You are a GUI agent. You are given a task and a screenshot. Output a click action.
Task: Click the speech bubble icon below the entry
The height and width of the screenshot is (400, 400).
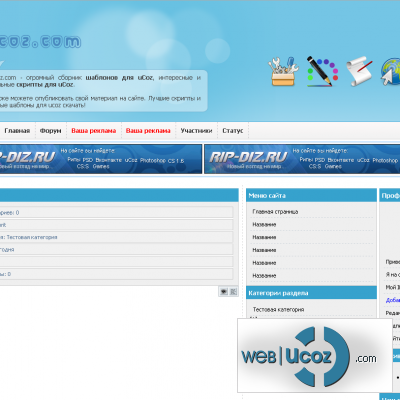[x=224, y=292]
